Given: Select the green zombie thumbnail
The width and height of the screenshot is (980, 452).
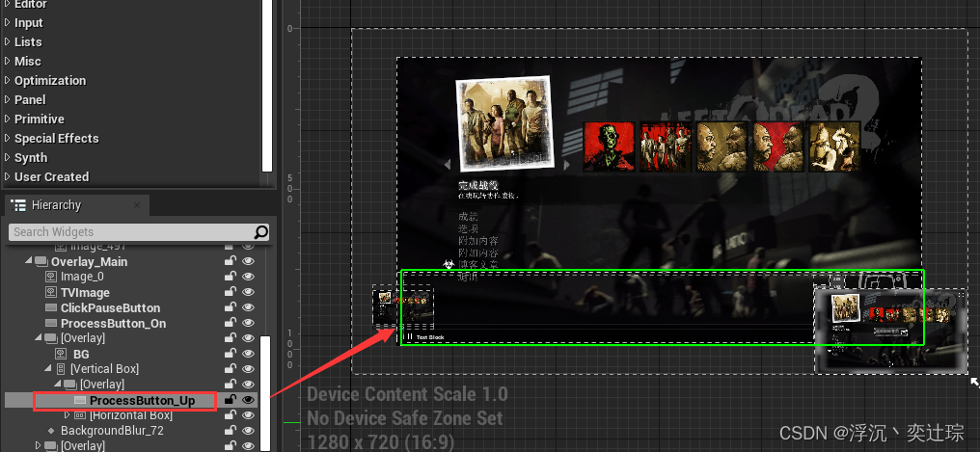Looking at the screenshot, I should tap(609, 146).
